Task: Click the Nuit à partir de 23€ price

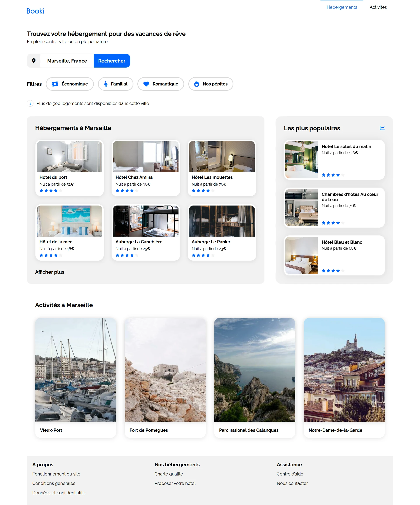Action: [209, 249]
